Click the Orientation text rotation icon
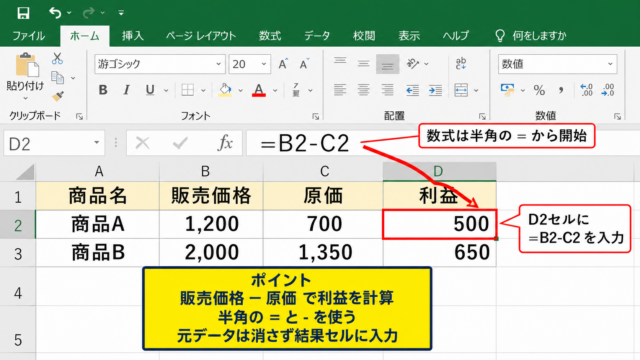Screen dimensions: 640x360 pyautogui.click(x=413, y=64)
